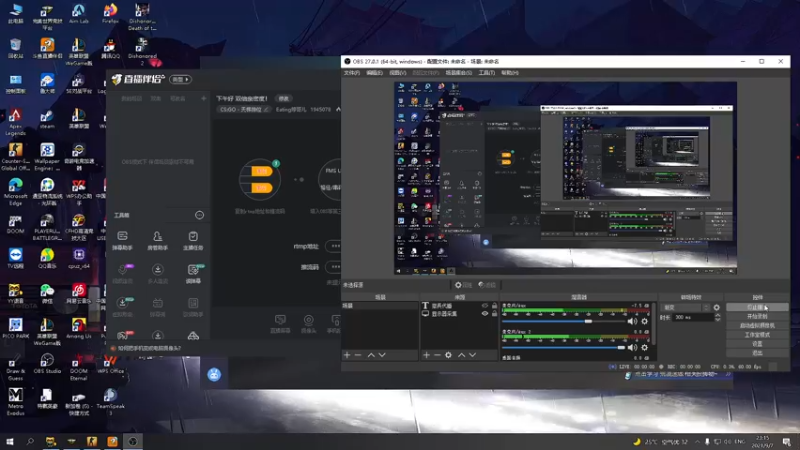Viewport: 800px width, 450px height.
Task: Open settings gear for second audio mixer channel
Action: (x=644, y=347)
